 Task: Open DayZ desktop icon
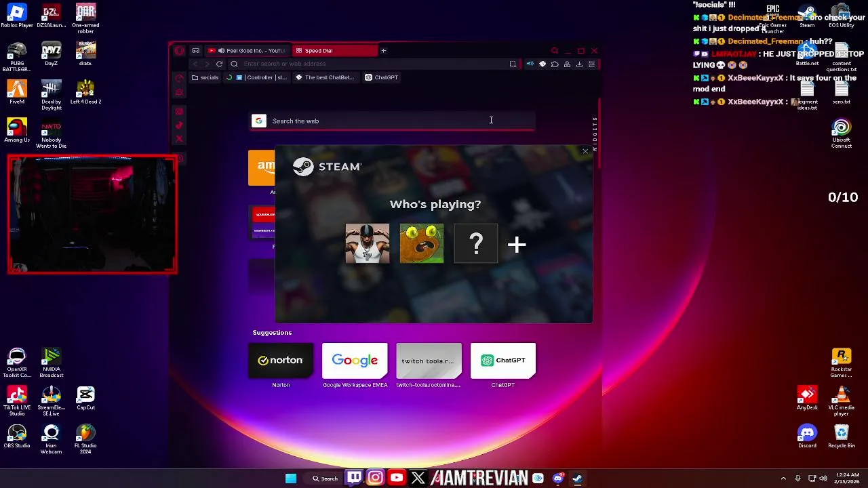(x=51, y=54)
